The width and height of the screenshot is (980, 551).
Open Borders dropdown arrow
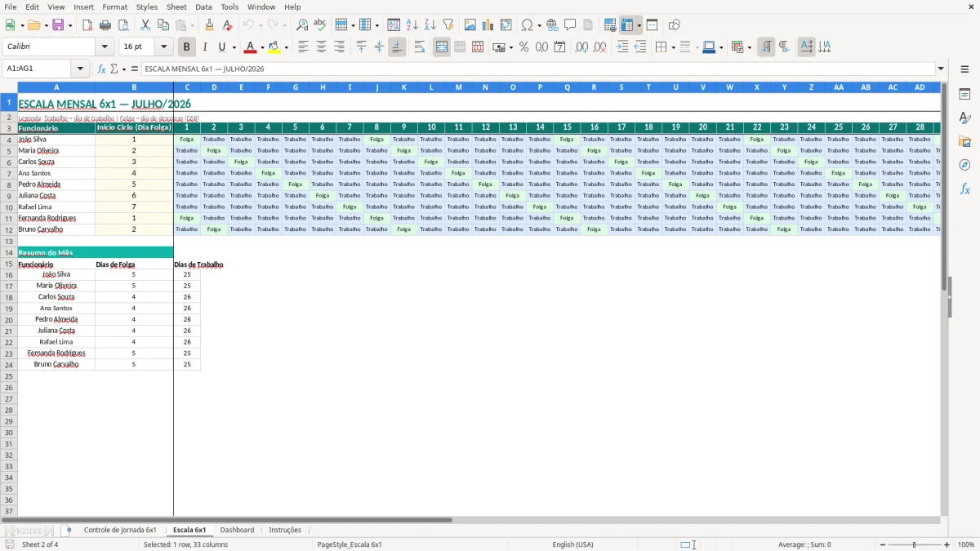[672, 47]
